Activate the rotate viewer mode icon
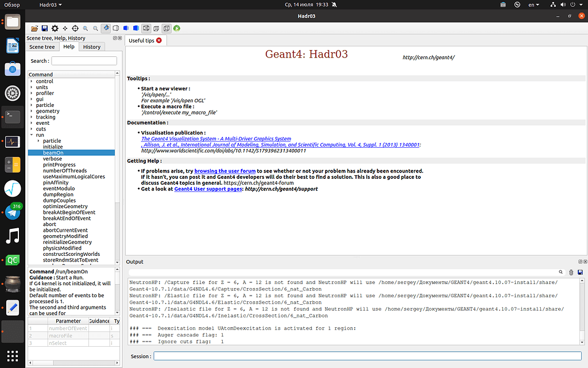 (106, 28)
